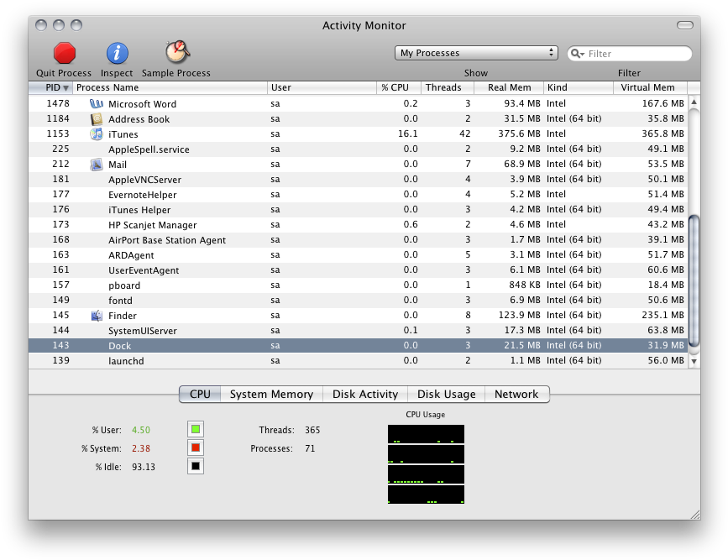Viewport: 728px width, 560px height.
Task: Switch to the Disk Activity tab
Action: point(365,395)
